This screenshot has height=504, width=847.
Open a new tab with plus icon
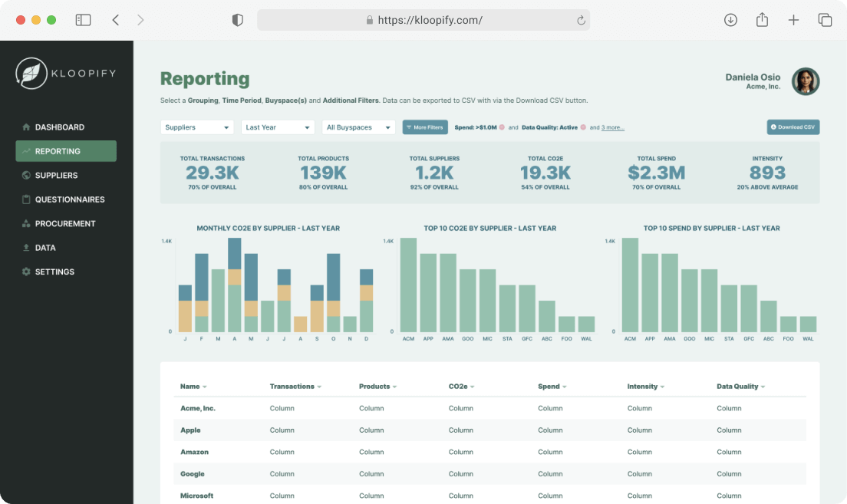(793, 20)
